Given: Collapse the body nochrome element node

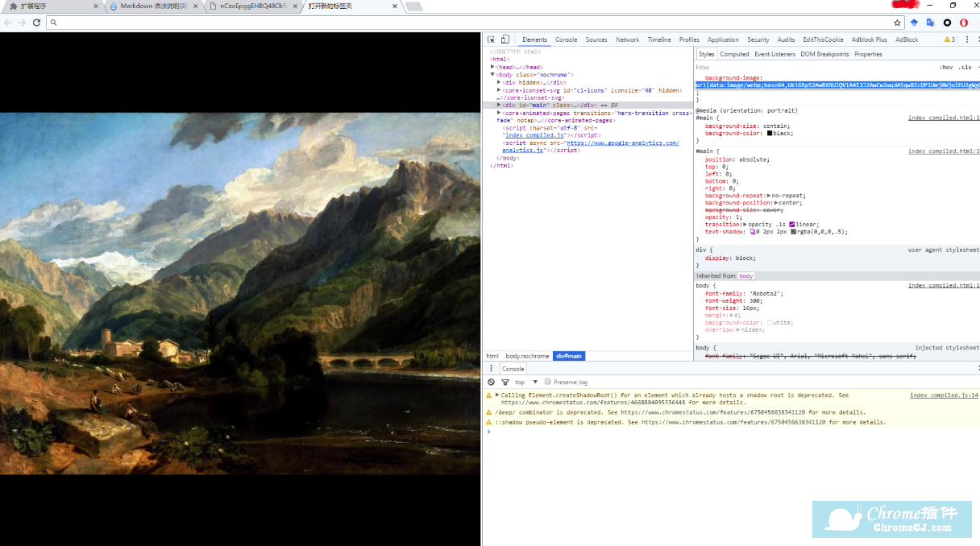Looking at the screenshot, I should pyautogui.click(x=493, y=74).
